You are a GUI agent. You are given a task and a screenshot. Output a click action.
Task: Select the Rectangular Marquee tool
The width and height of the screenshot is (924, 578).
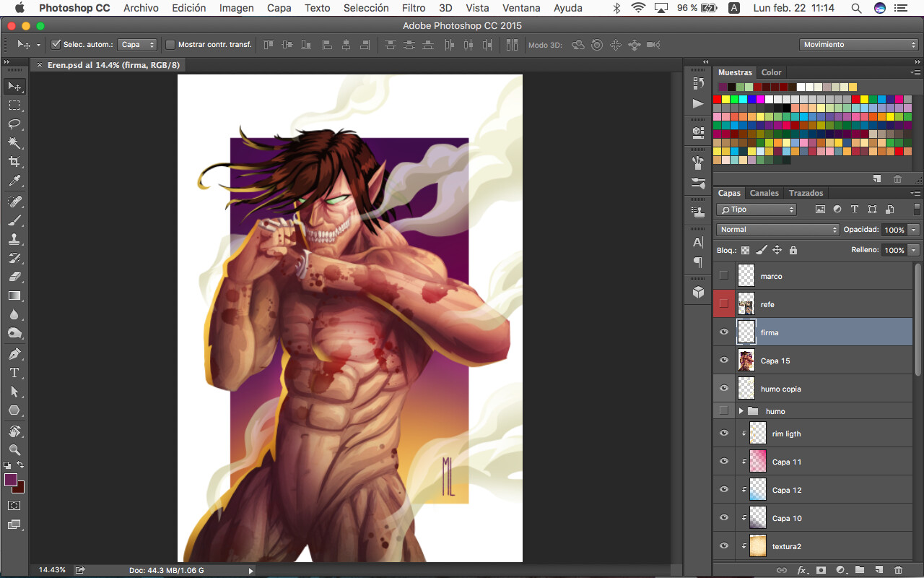(x=14, y=105)
